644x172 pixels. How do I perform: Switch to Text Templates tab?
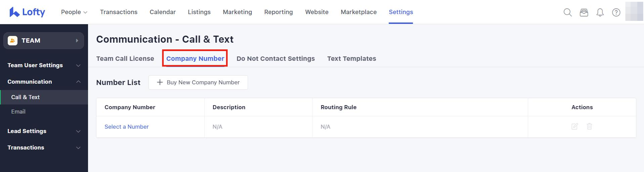point(351,58)
